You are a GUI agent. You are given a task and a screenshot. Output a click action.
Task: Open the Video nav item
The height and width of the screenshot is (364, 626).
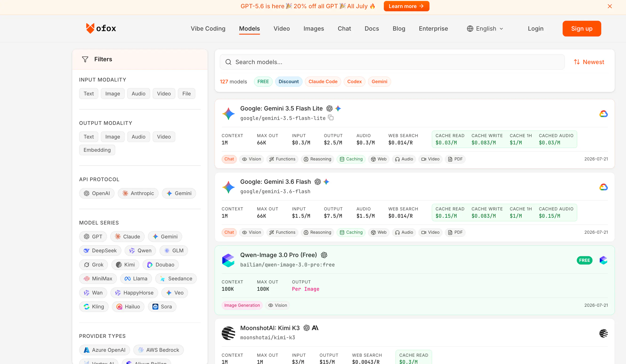(x=282, y=29)
